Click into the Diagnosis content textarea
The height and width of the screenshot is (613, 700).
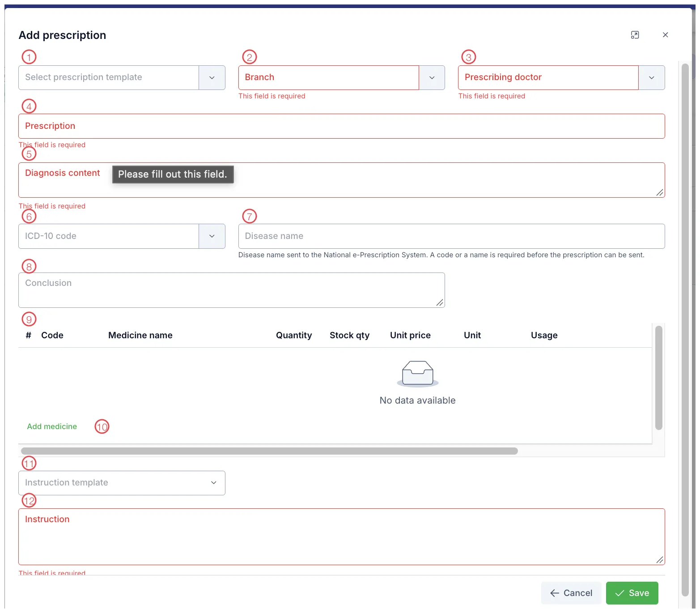(342, 180)
